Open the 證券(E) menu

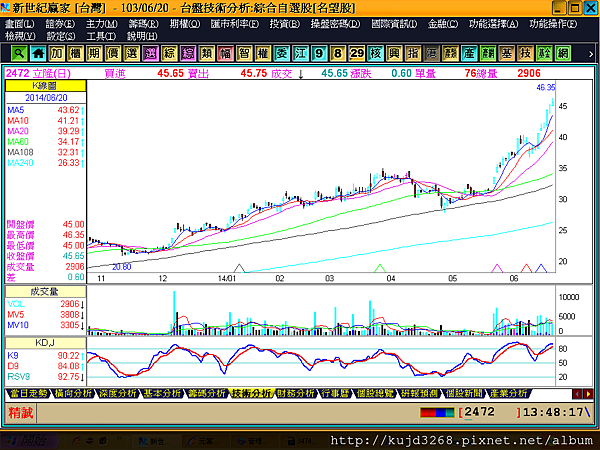coord(60,24)
